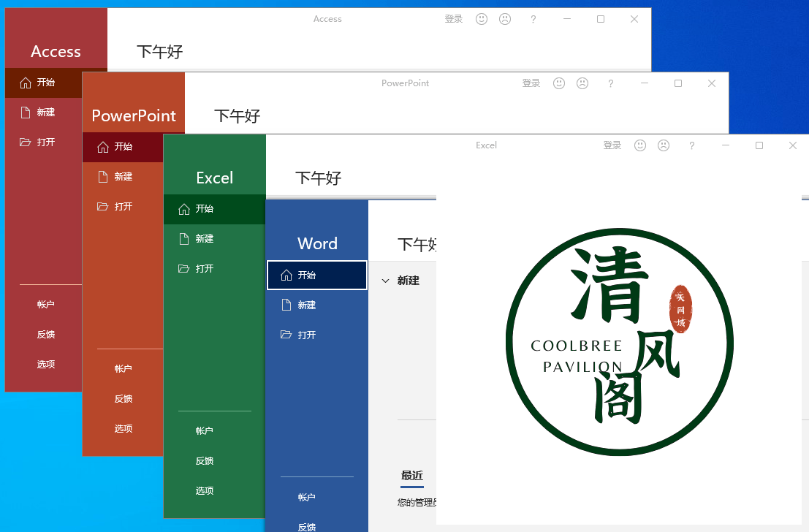Open 反馈 in the PowerPoint sidebar
809x532 pixels.
[124, 399]
